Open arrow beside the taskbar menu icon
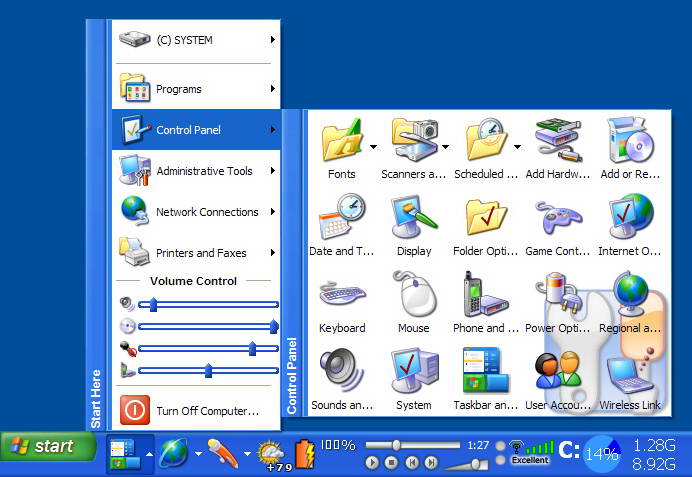This screenshot has width=692, height=477. [x=149, y=454]
